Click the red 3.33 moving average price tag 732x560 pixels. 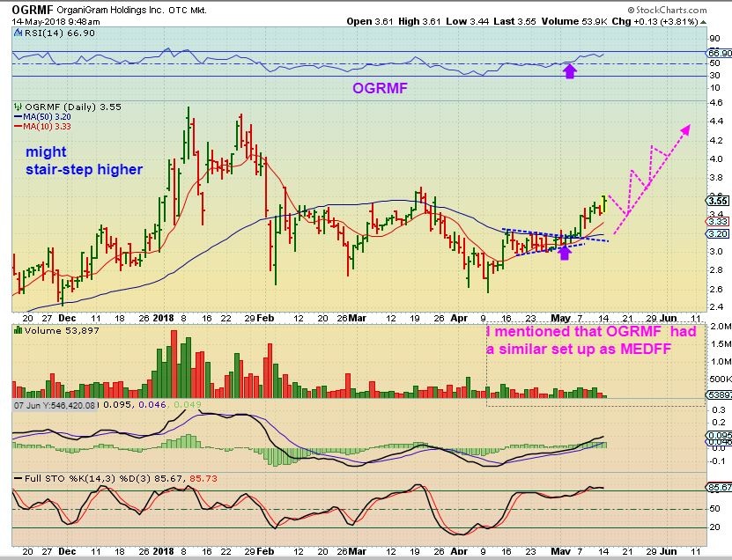[715, 221]
